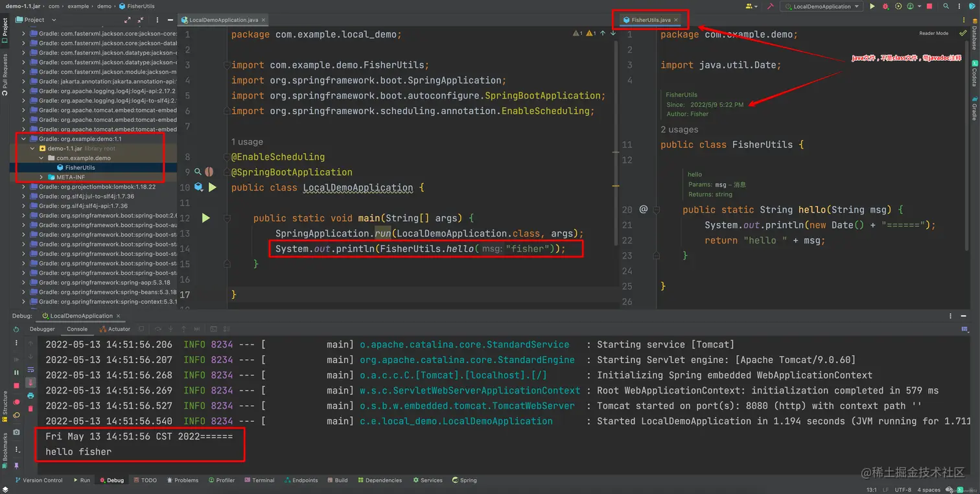Toggle the Bookmarks tool window stripe button
The width and height of the screenshot is (980, 494).
[5, 451]
